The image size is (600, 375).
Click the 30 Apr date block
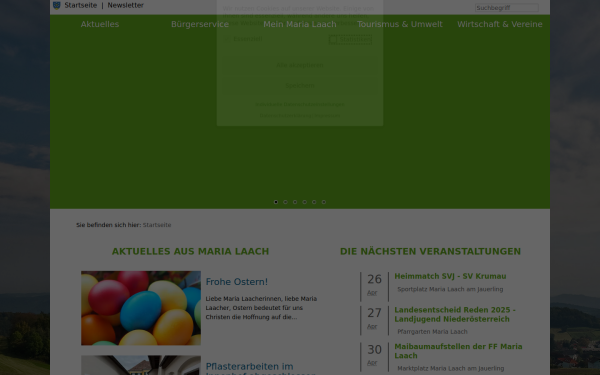[x=374, y=357]
